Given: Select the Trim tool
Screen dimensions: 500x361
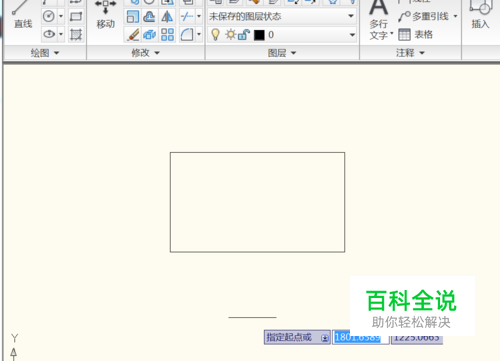Looking at the screenshot, I should click(x=187, y=16).
